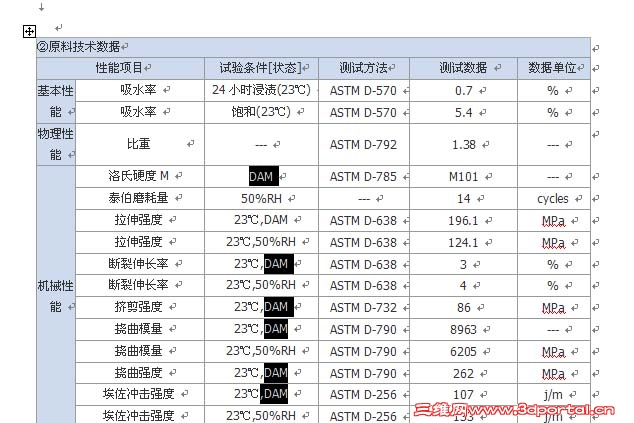Click '断裂伸长率' in the 23℃,50%RH row

138,285
